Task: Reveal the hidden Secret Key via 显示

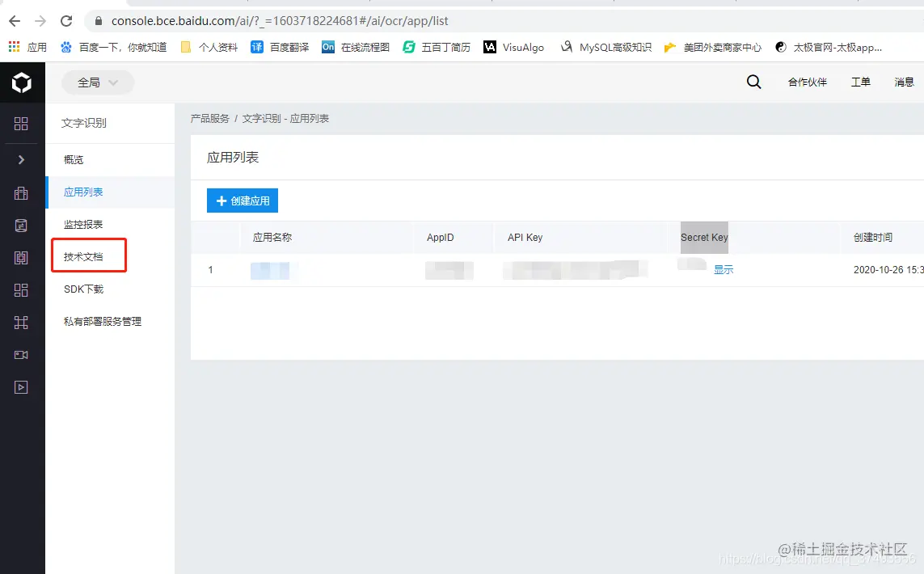Action: tap(724, 270)
